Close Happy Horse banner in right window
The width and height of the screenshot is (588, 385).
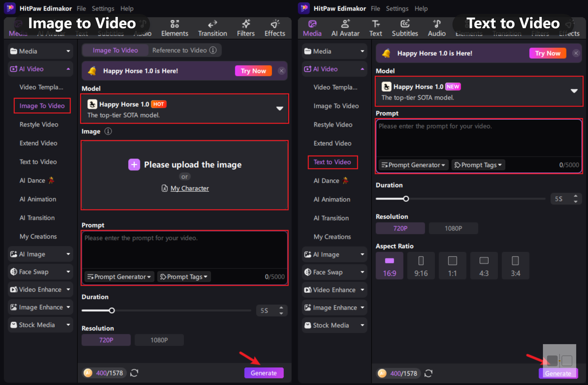click(x=576, y=53)
